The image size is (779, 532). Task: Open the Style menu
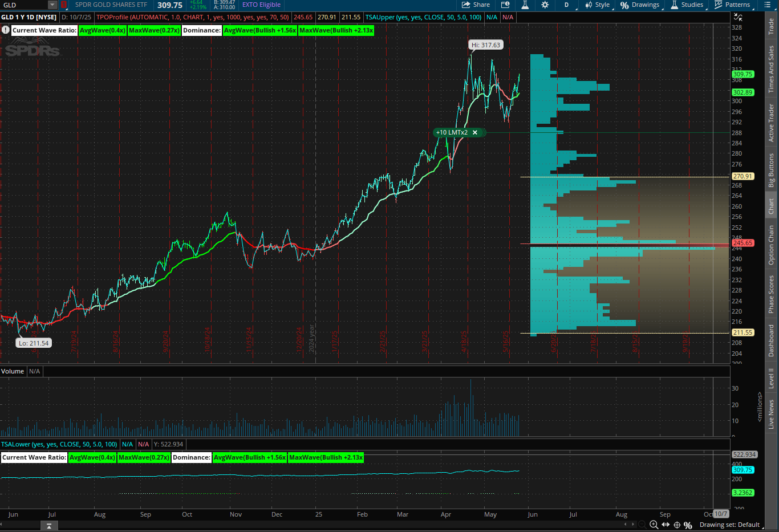(x=597, y=5)
